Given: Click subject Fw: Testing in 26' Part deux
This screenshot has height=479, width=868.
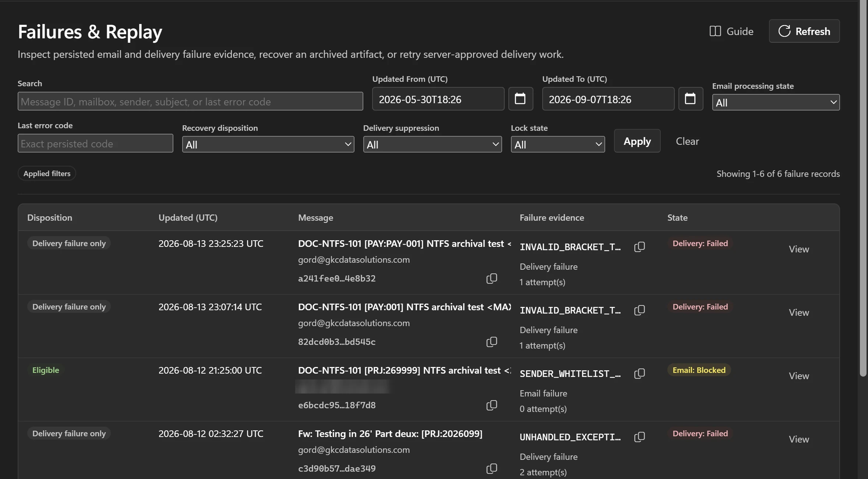Looking at the screenshot, I should pyautogui.click(x=390, y=434).
